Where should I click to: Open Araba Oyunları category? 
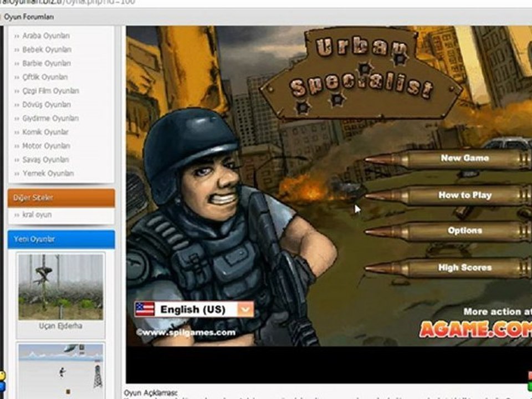(46, 35)
